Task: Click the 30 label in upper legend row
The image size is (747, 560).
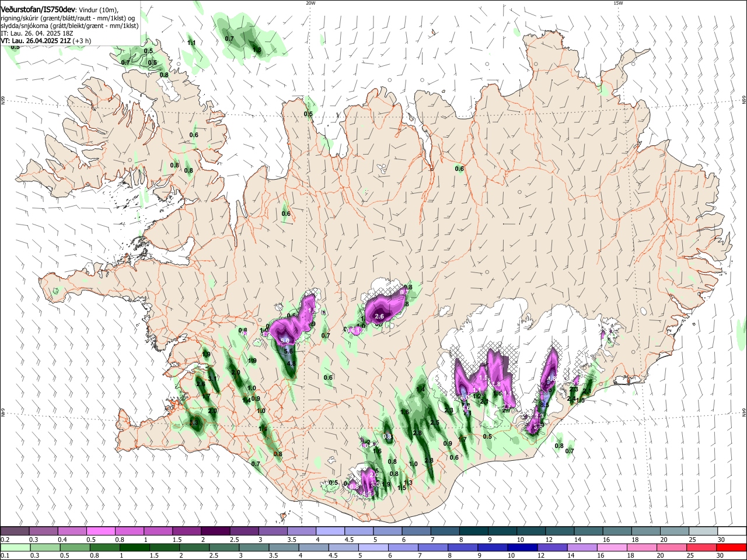Action: pyautogui.click(x=721, y=539)
